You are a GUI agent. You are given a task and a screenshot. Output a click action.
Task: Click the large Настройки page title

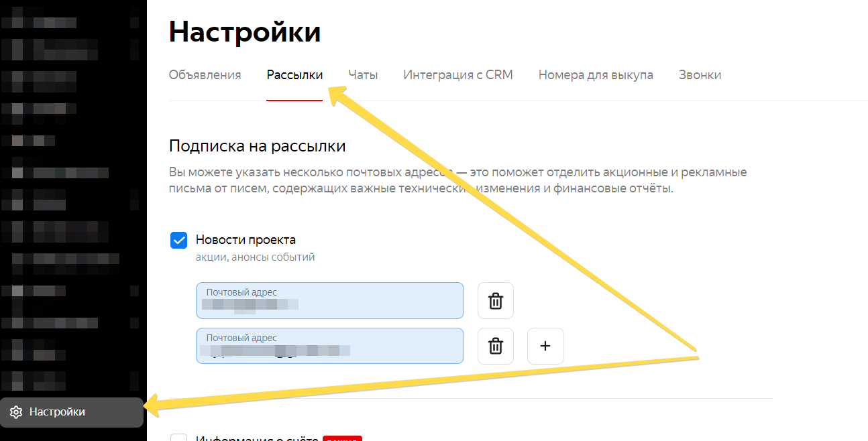[x=245, y=32]
